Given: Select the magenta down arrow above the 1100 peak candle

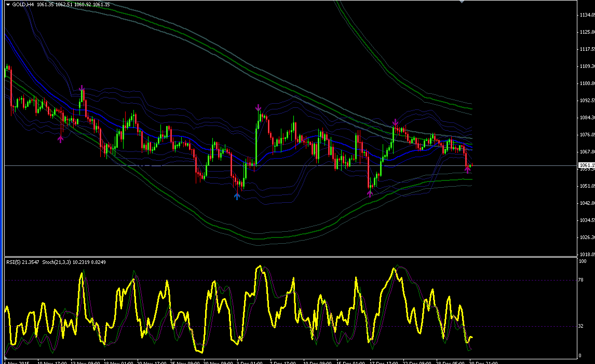Looking at the screenshot, I should tap(82, 88).
